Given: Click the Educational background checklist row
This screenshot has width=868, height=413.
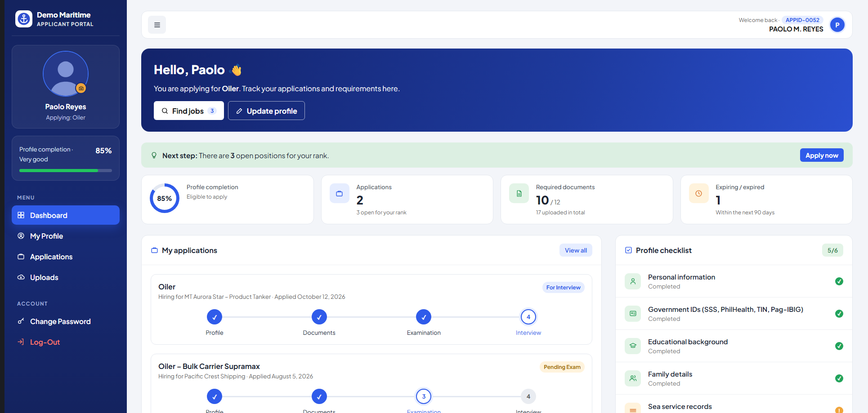Looking at the screenshot, I should point(734,346).
